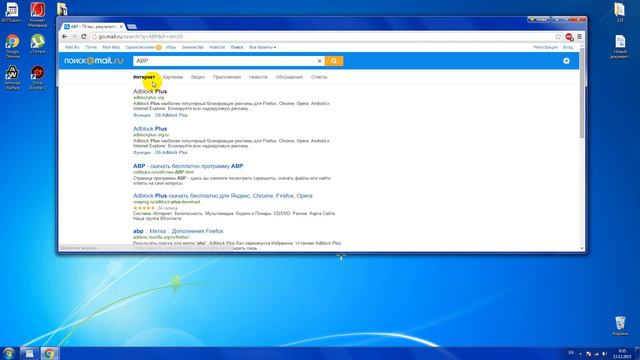The image size is (640, 360).
Task: Open the Новый документ desktop file
Action: point(620,47)
